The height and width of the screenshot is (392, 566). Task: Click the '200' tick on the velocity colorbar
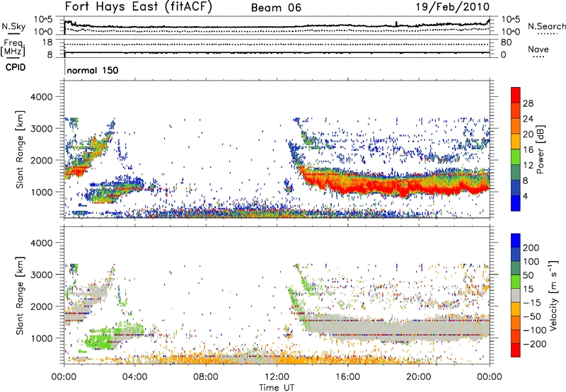tap(531, 248)
